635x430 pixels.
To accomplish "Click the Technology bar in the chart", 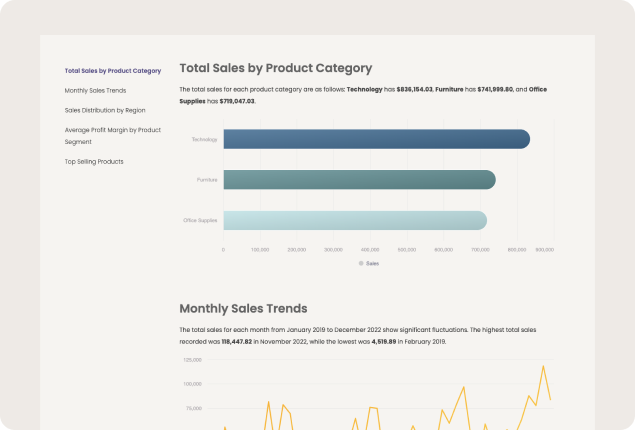I will 376,139.
